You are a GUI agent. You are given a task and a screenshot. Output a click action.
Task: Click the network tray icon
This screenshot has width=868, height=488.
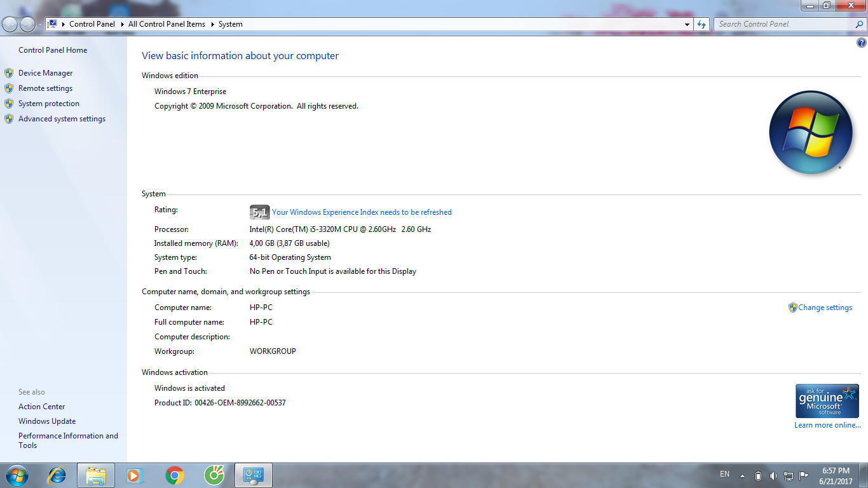pos(789,475)
